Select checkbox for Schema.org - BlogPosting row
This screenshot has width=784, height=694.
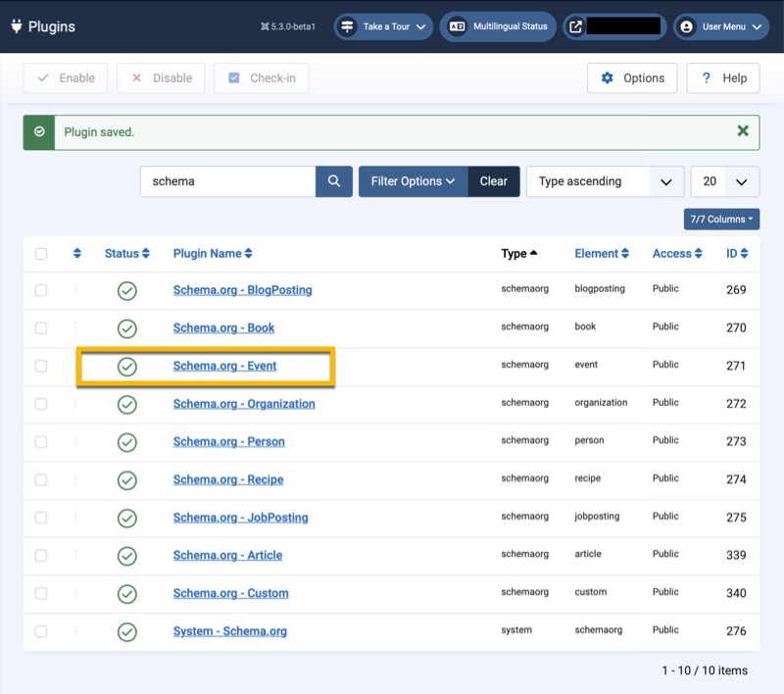41,290
